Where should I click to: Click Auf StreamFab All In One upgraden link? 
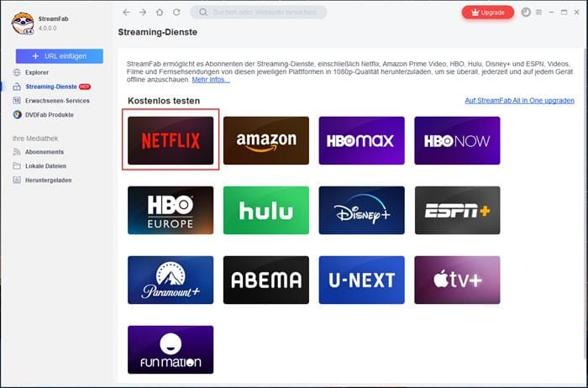click(x=519, y=101)
